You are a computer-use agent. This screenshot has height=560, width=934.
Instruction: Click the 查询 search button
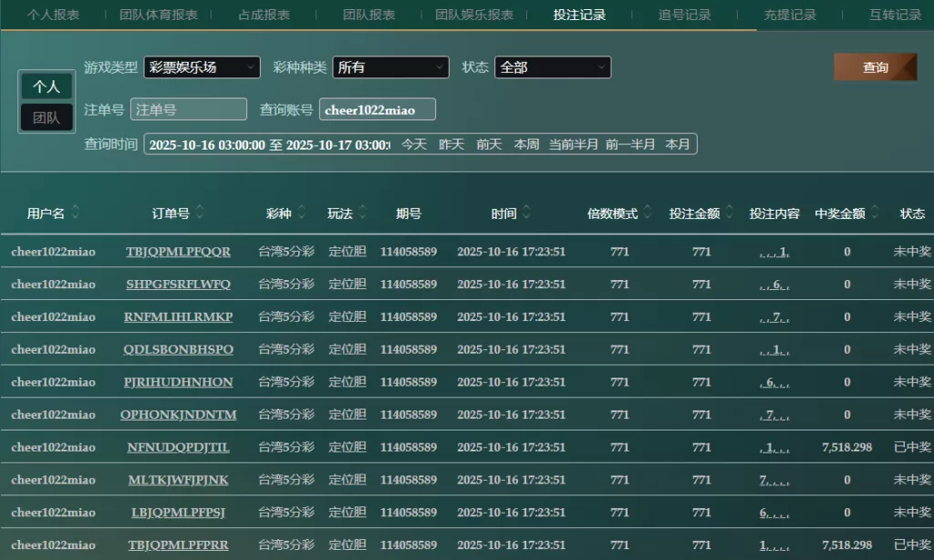[875, 67]
